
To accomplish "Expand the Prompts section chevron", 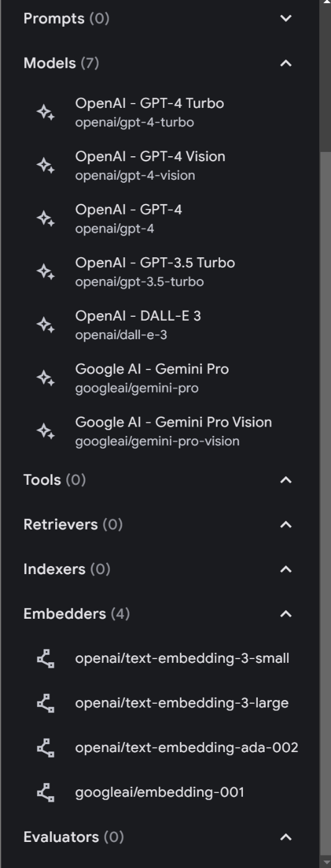I will 286,19.
